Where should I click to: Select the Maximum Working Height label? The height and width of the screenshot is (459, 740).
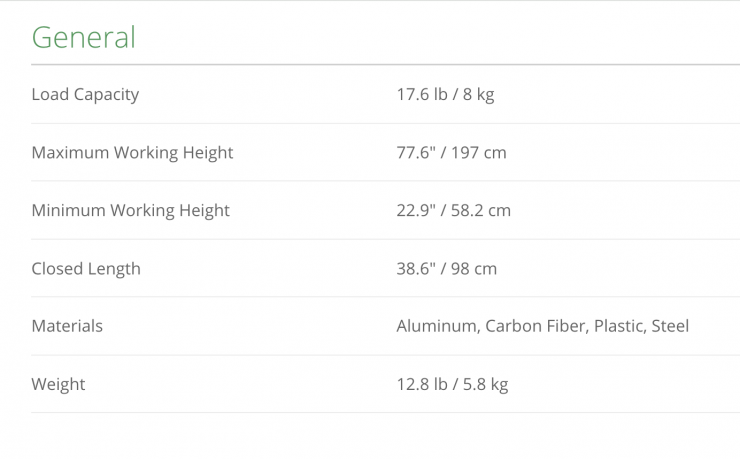(132, 153)
